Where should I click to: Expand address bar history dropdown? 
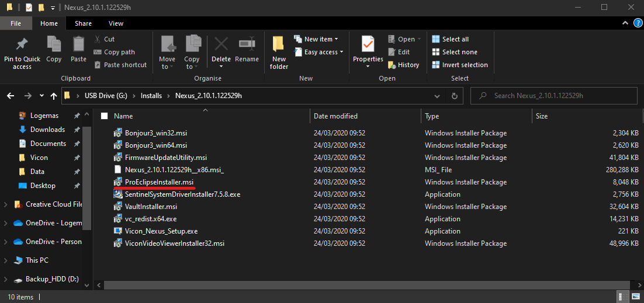coord(437,96)
